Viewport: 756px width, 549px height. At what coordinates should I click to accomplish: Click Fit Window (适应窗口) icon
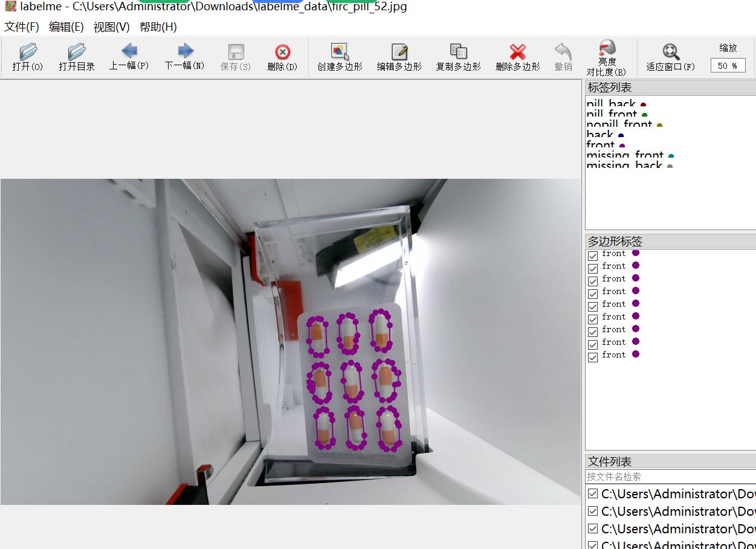coord(670,57)
